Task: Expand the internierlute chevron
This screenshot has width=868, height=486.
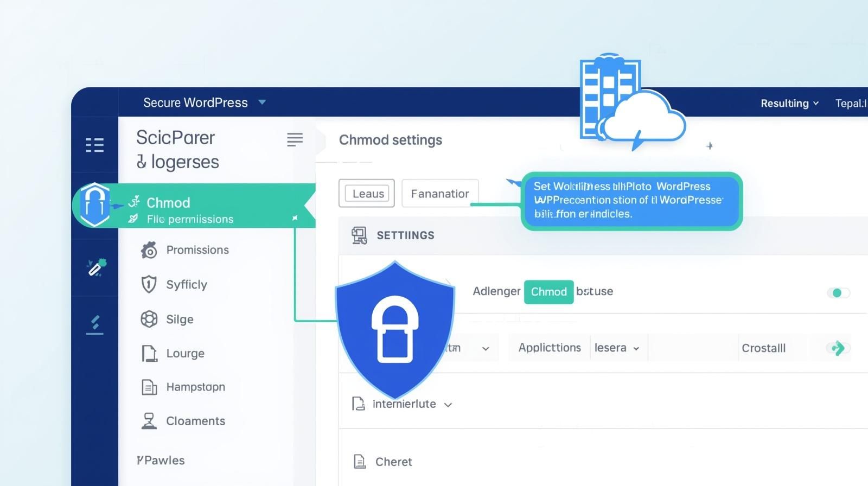Action: [448, 405]
